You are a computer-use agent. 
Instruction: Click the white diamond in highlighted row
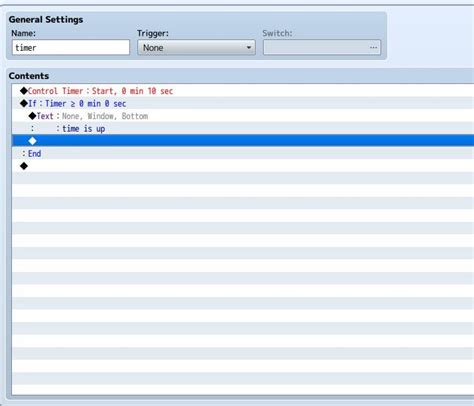click(x=32, y=141)
